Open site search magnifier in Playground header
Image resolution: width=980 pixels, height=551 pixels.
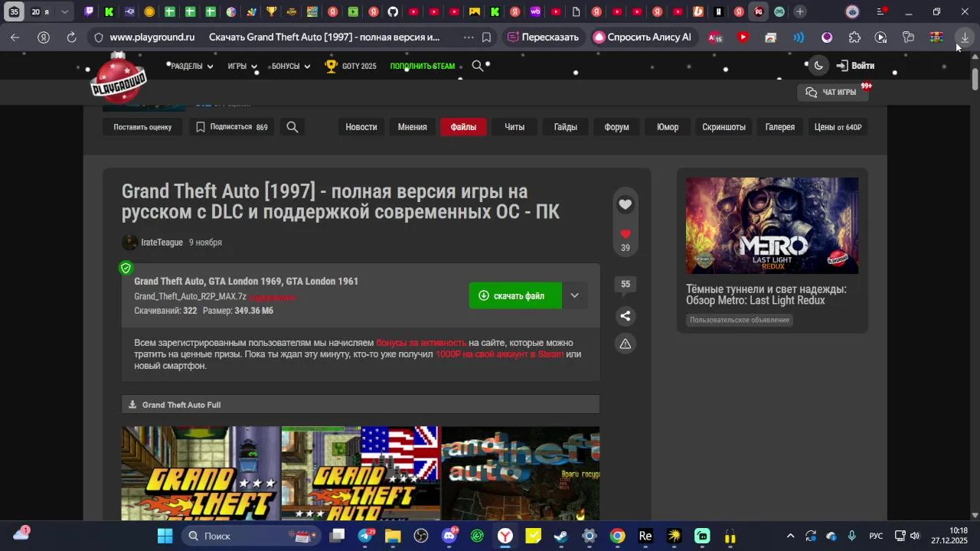coord(478,66)
